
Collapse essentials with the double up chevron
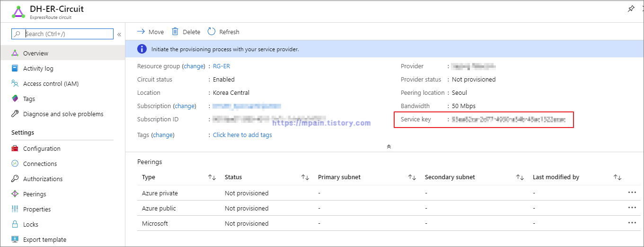coord(389,147)
